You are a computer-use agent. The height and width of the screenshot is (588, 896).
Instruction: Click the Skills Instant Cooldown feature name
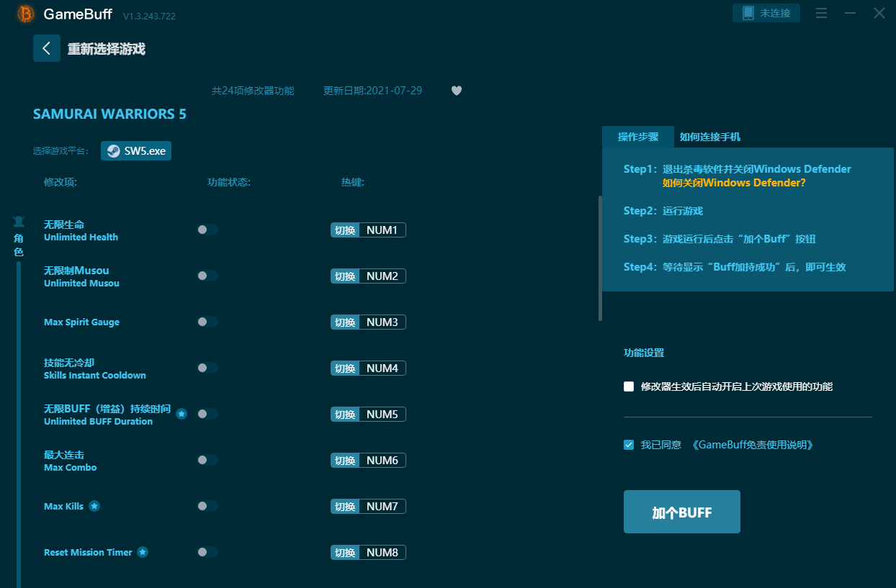pos(95,368)
